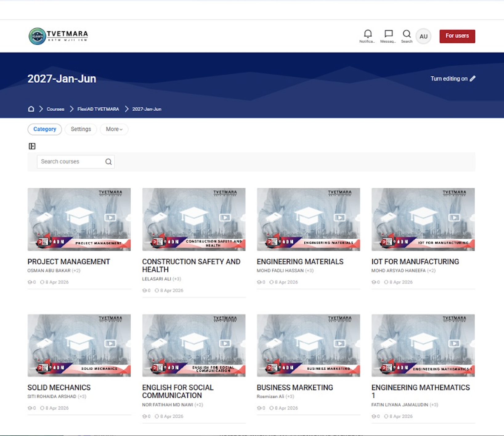Viewport: 504px width, 436px height.
Task: Click teacher name FATIN LIYANA JAMALUDIN
Action: coord(400,405)
